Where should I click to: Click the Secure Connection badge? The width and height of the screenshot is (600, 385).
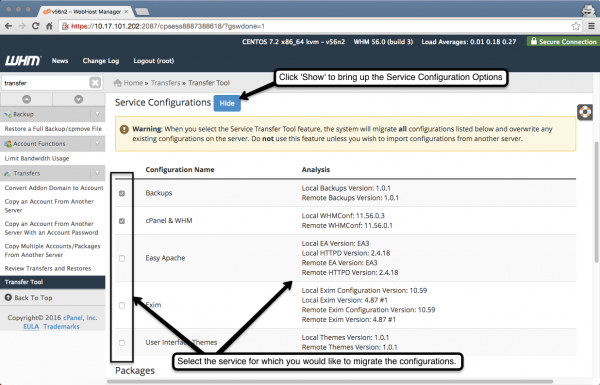563,41
